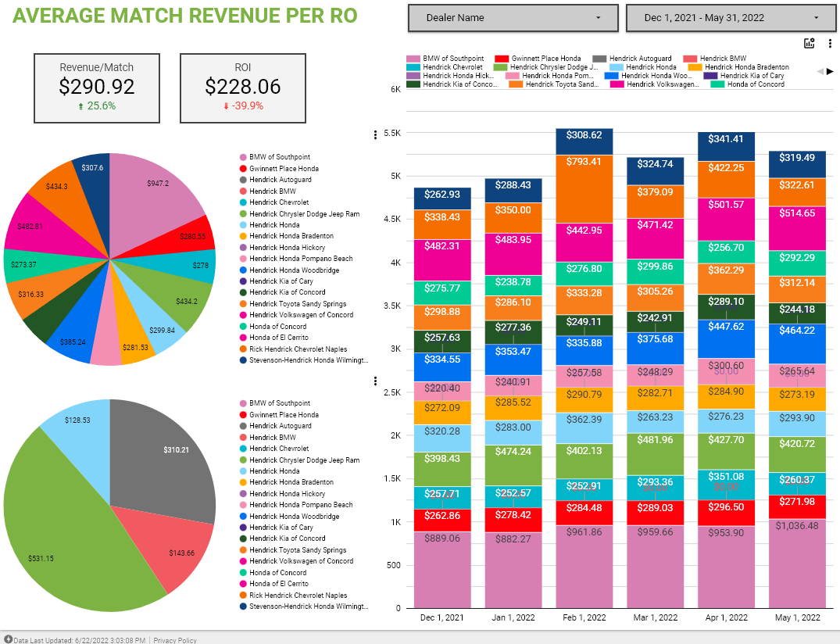Open the three-dot more options menu beside explore icon
Image resolution: width=840 pixels, height=644 pixels.
click(830, 44)
